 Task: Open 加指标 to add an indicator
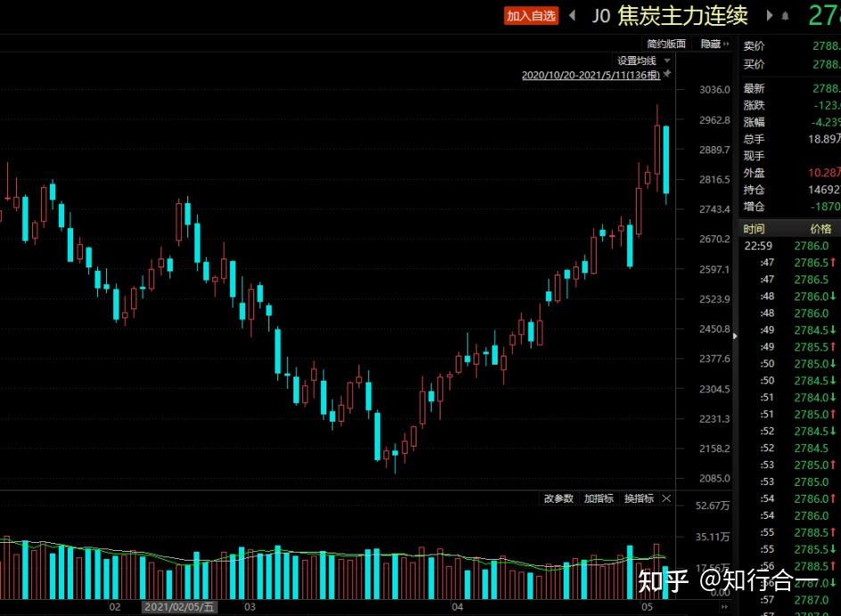point(598,498)
